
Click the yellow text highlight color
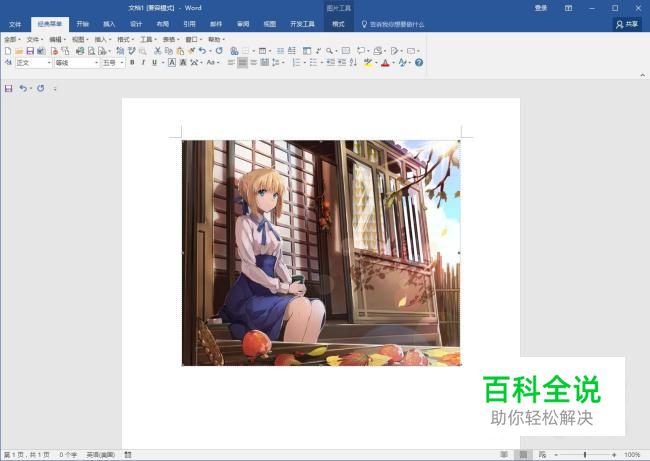coord(368,63)
